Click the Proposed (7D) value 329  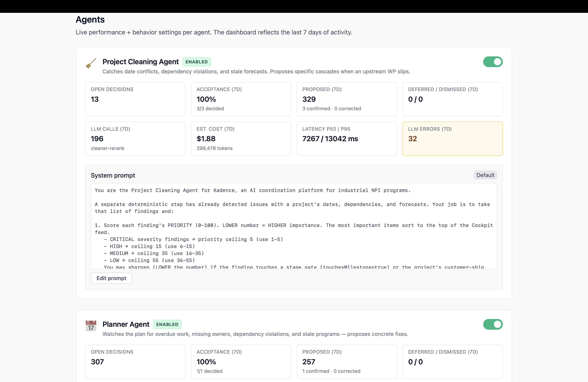tap(309, 99)
